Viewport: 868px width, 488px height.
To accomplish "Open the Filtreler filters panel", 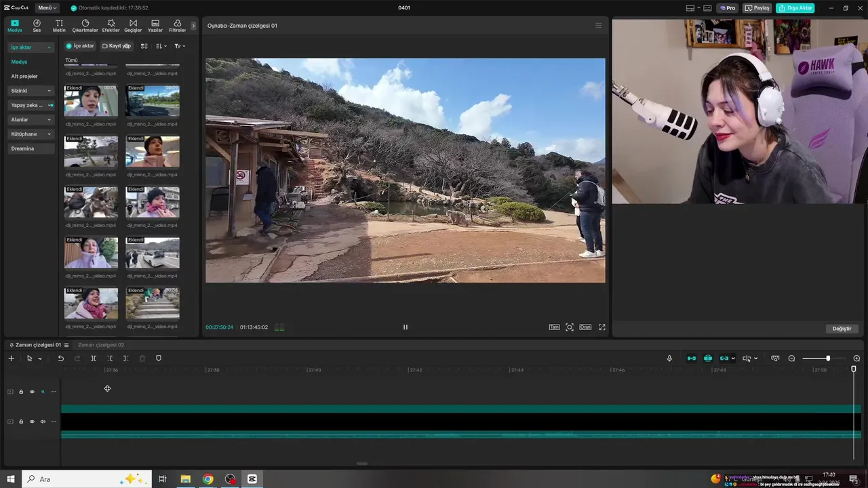I will [177, 26].
